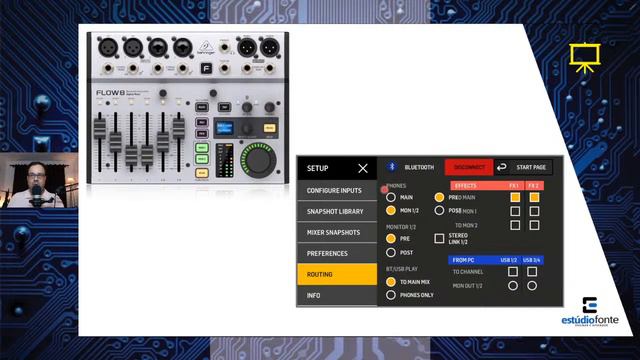Select the highlighted Routing menu item

337,274
